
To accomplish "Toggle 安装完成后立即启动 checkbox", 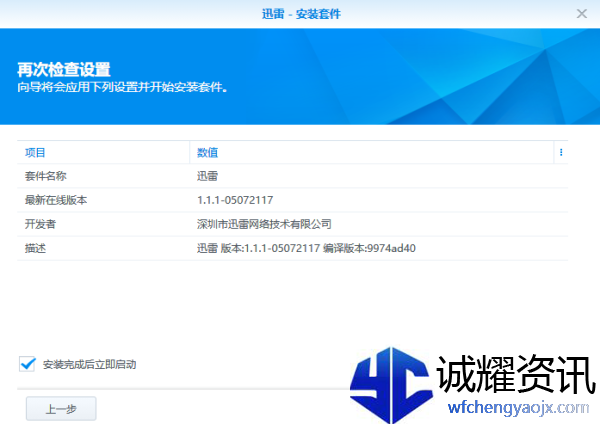I will pos(27,364).
